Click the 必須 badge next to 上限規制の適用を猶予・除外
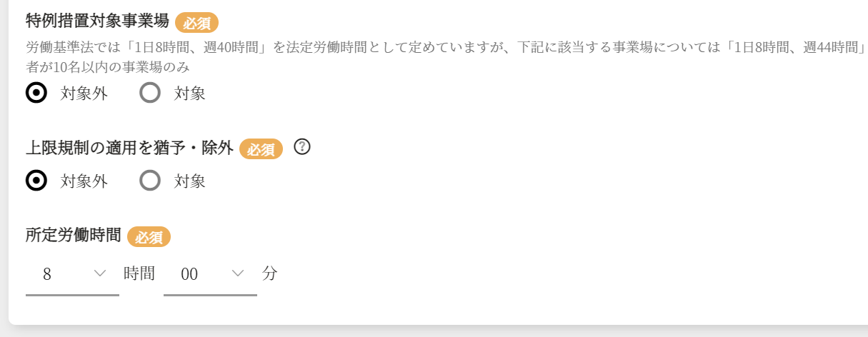This screenshot has width=868, height=337. pyautogui.click(x=261, y=149)
